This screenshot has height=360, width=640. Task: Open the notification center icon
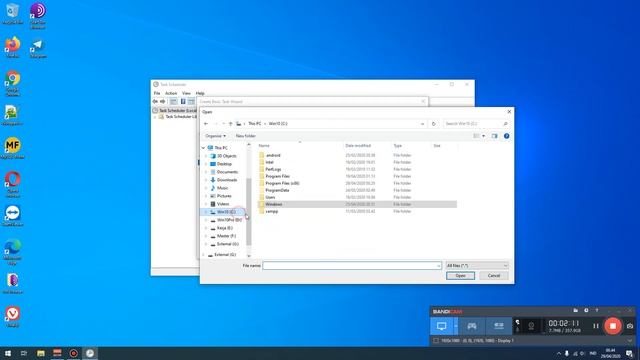pos(629,353)
